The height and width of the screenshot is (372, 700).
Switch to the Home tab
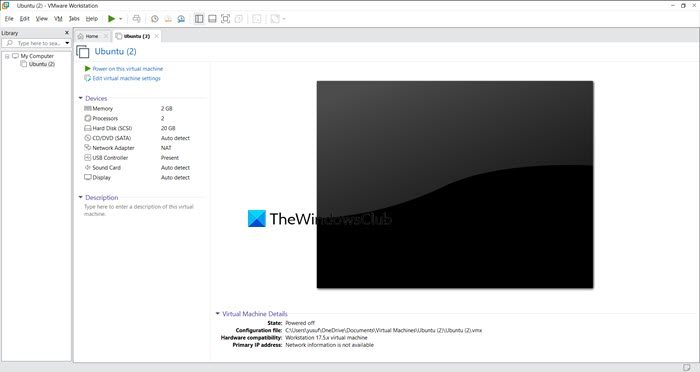point(92,36)
